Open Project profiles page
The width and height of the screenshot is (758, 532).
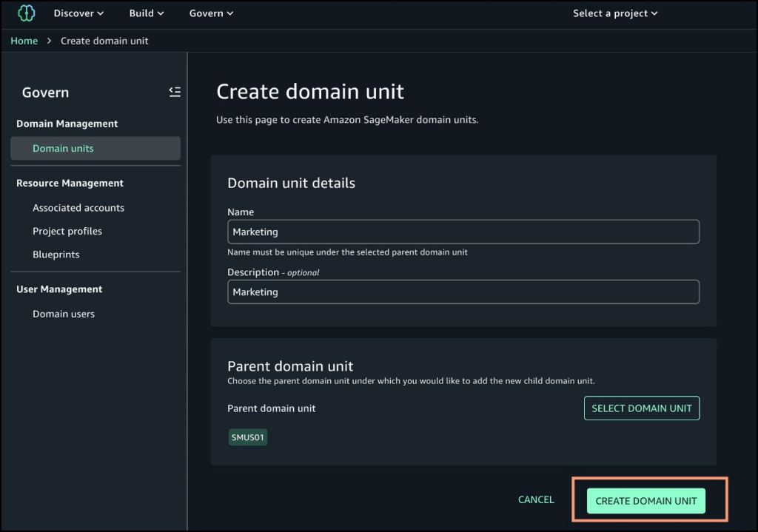pos(67,231)
